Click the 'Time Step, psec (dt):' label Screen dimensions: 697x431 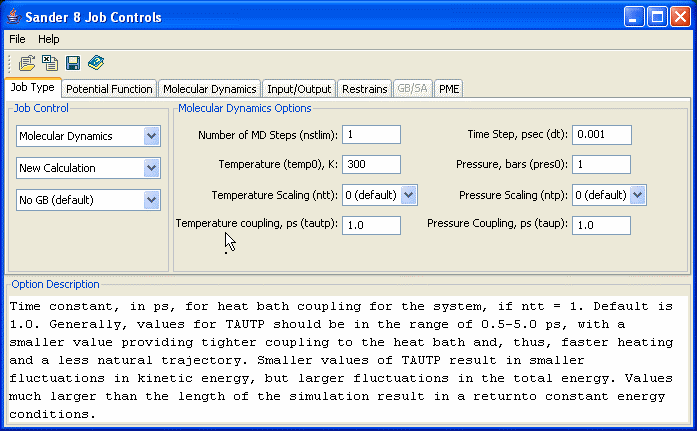coord(517,134)
